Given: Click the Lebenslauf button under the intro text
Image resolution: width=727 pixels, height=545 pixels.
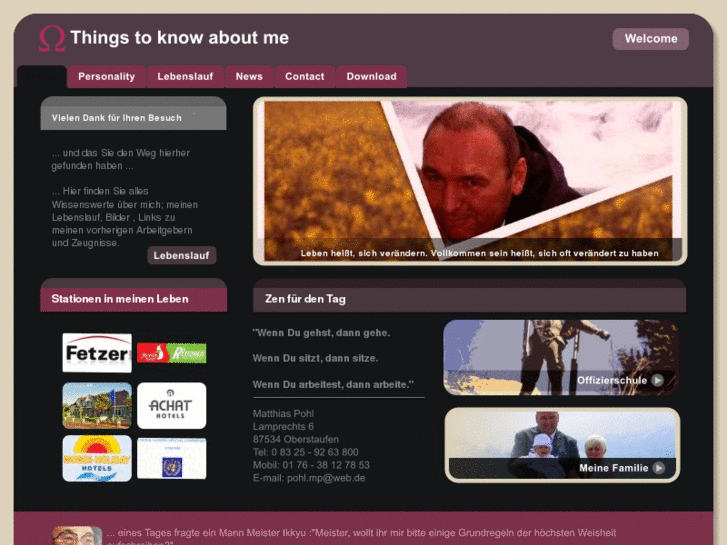Looking at the screenshot, I should click(181, 256).
